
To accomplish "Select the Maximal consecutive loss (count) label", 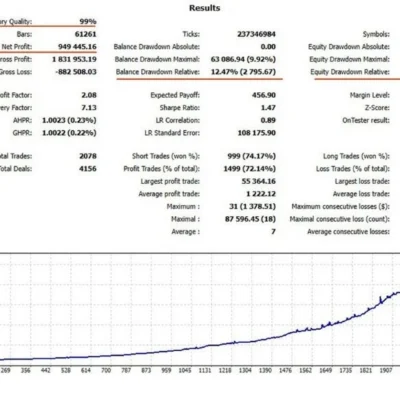I will 340,219.
